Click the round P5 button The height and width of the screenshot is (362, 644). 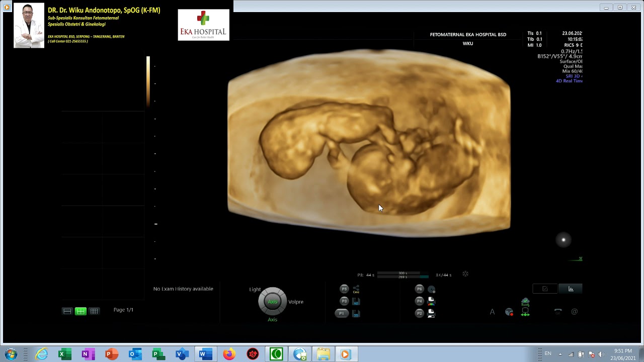pos(344,289)
